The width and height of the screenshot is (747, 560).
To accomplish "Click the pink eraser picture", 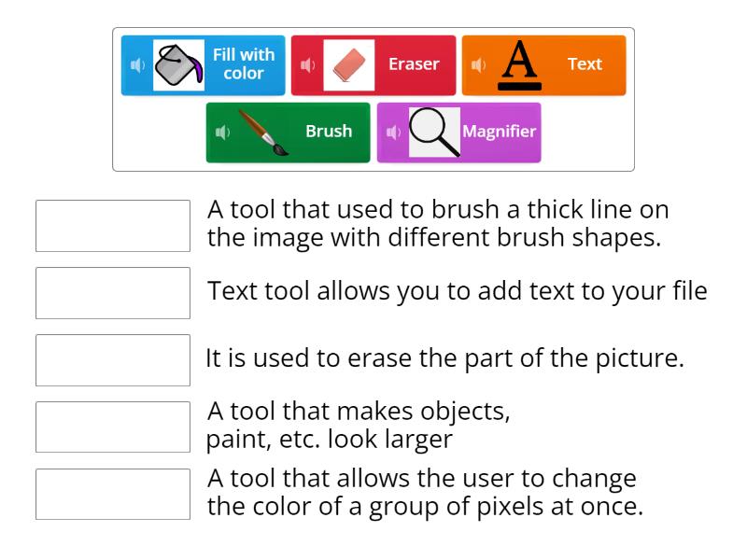I will 348,65.
